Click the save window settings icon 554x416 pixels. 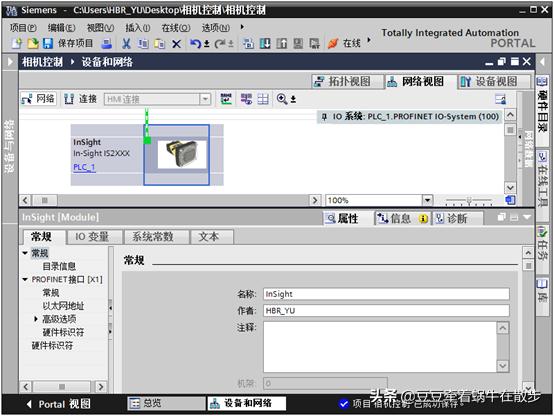coord(500,99)
